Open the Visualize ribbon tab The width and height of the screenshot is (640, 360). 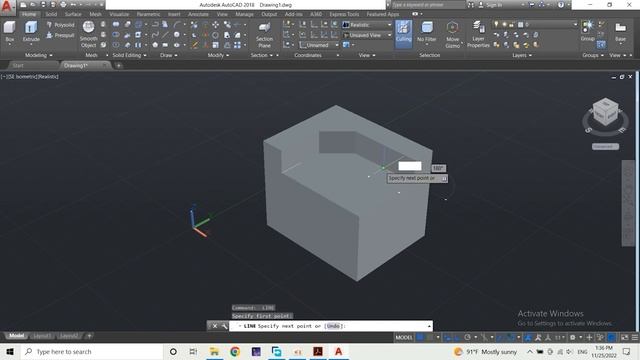[119, 14]
